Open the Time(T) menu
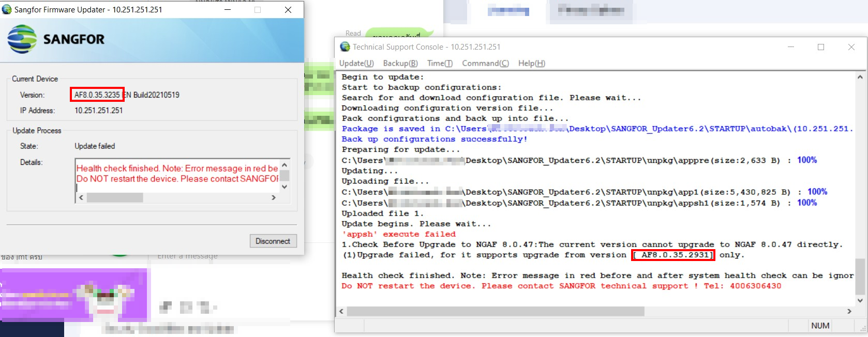Image resolution: width=868 pixels, height=337 pixels. point(440,63)
